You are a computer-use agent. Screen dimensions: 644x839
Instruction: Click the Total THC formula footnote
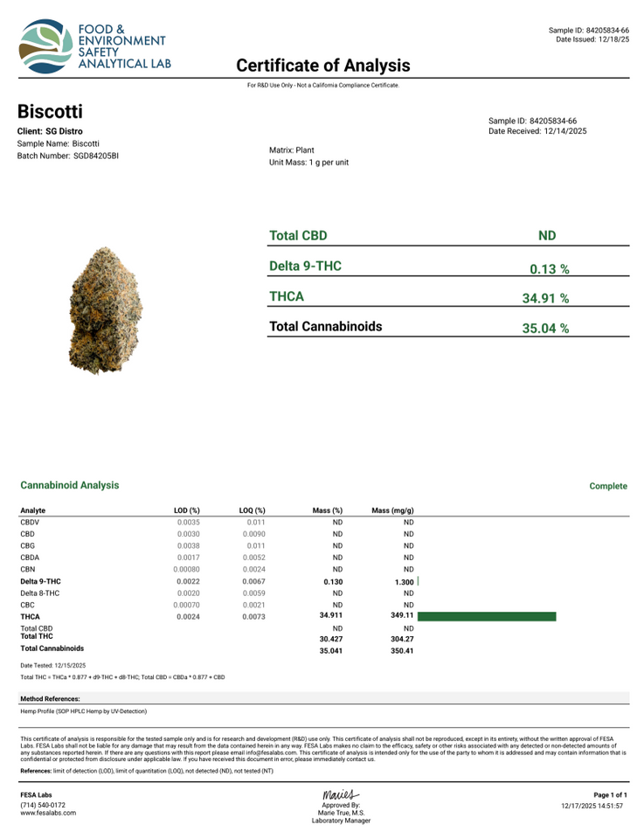(x=122, y=677)
